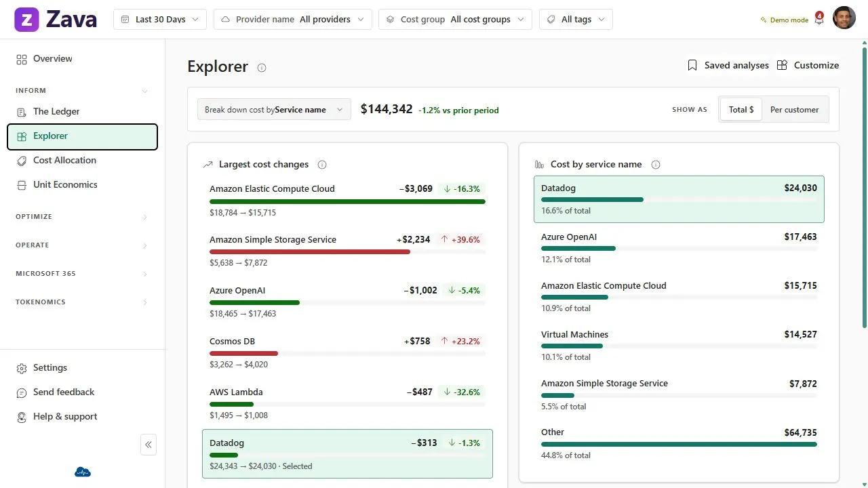
Task: Click the layers icon in cost group filter
Action: [x=390, y=20]
